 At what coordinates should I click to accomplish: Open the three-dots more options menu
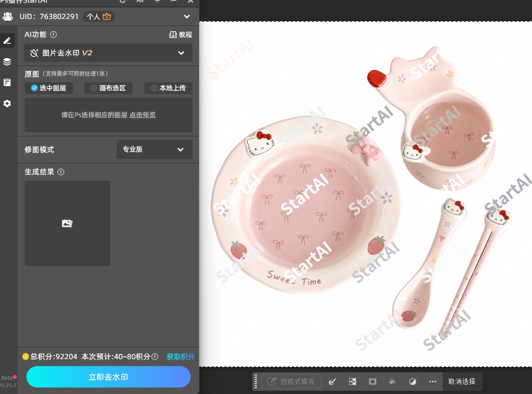tap(433, 381)
